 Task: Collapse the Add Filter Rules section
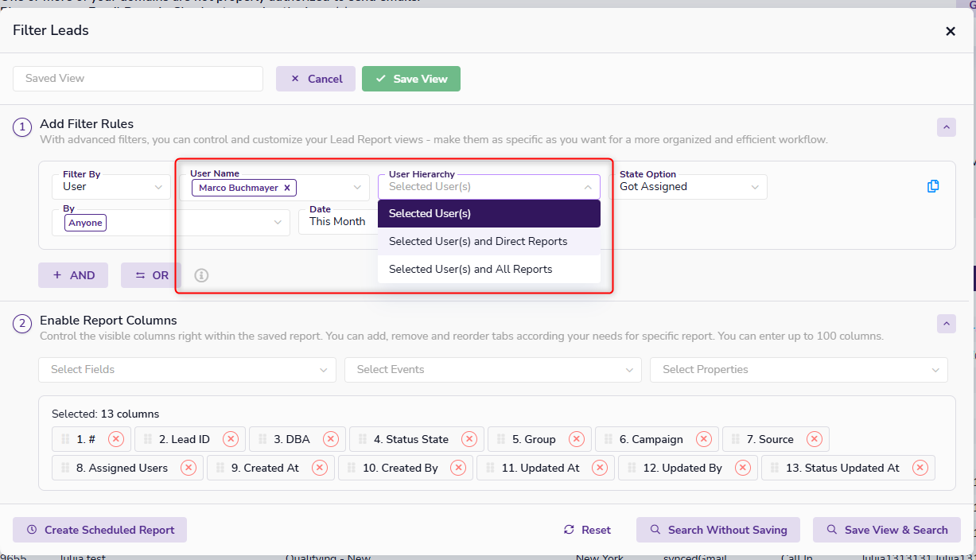pyautogui.click(x=946, y=127)
